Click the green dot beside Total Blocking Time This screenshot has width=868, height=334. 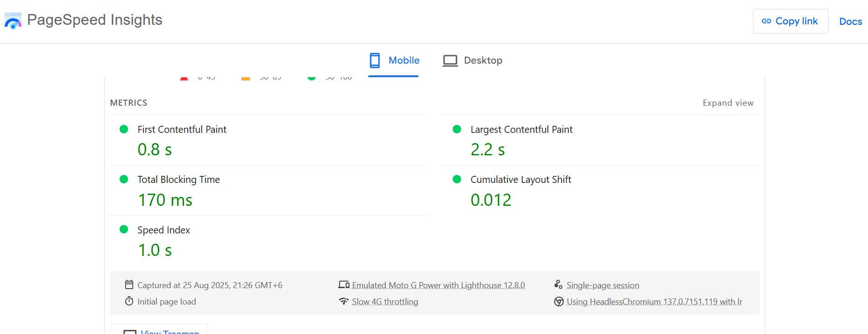point(124,179)
